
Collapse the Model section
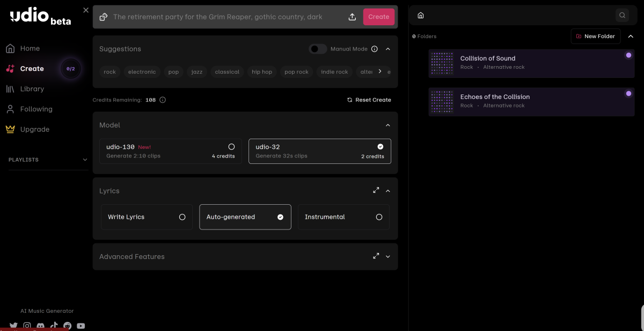pos(388,125)
